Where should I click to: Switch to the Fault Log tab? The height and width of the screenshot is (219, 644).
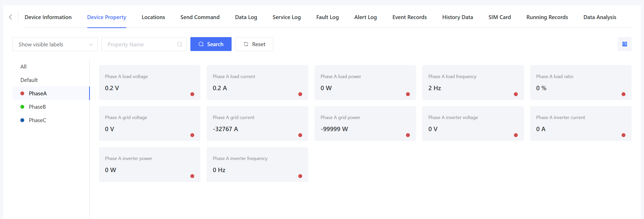pyautogui.click(x=327, y=17)
